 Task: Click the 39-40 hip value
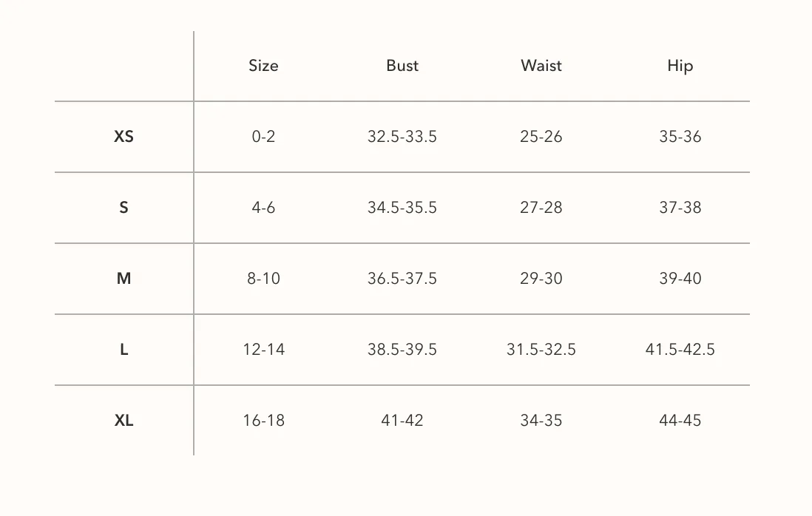click(680, 279)
